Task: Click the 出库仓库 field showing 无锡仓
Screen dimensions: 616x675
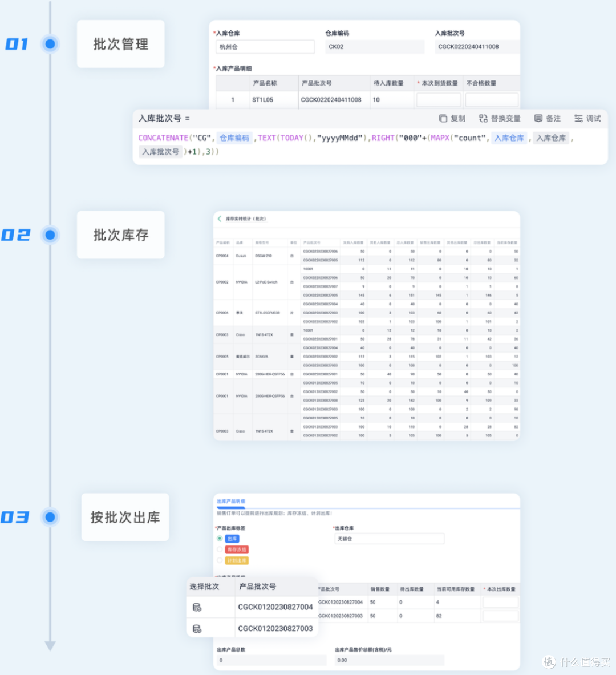Action: click(389, 539)
